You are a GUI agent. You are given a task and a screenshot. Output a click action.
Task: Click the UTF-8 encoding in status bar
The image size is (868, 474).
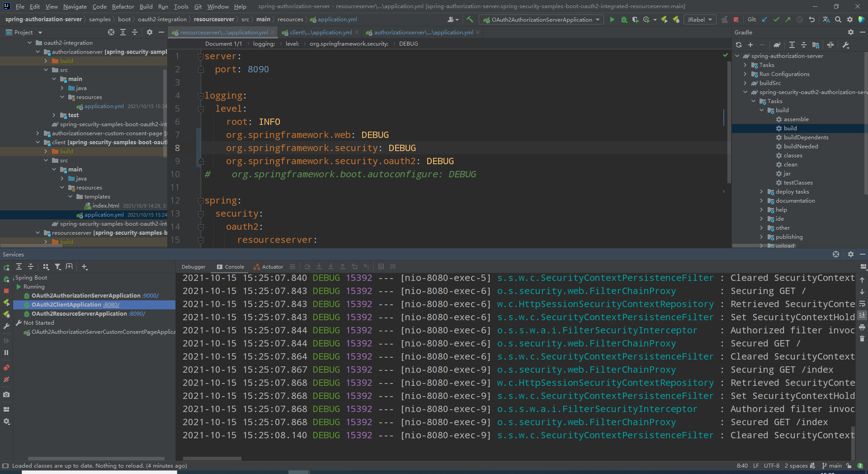[x=772, y=466]
